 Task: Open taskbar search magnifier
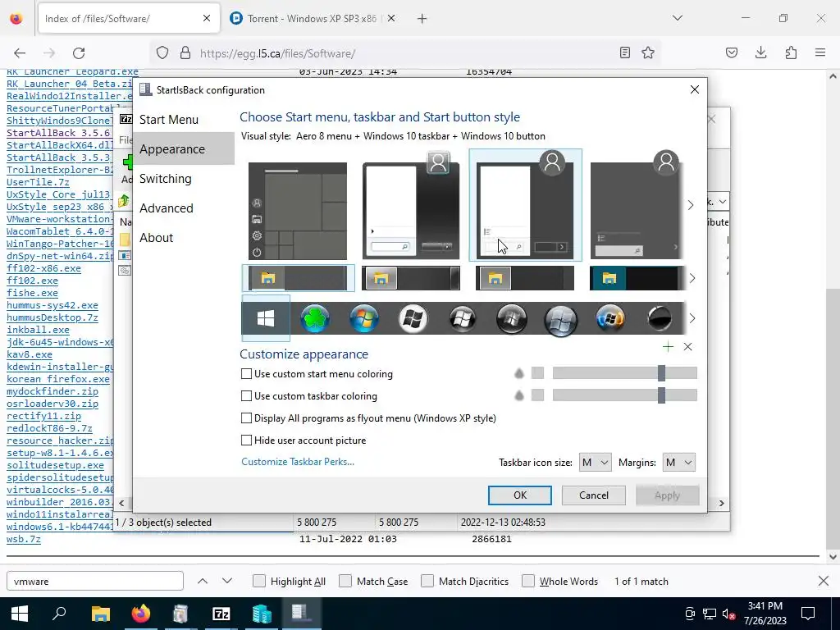[x=59, y=614]
